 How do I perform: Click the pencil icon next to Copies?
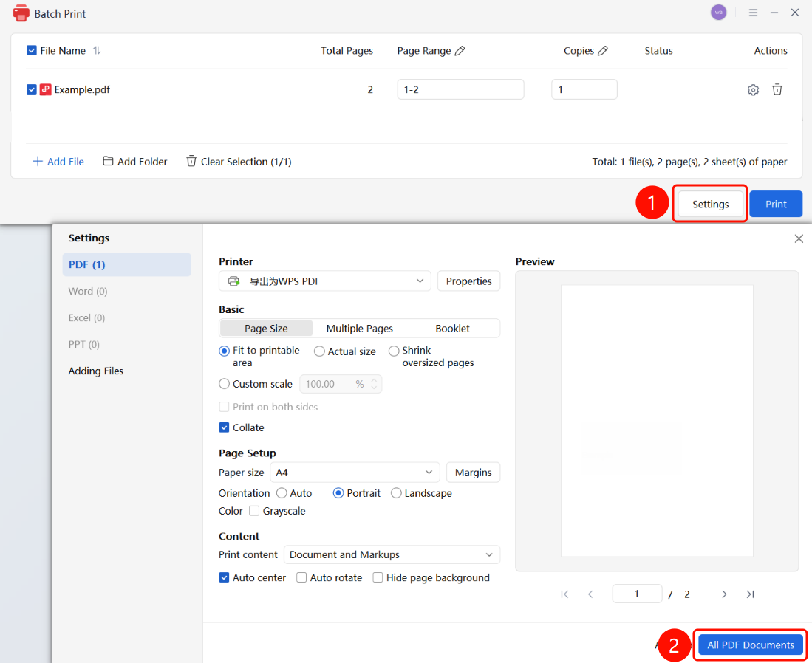(603, 51)
